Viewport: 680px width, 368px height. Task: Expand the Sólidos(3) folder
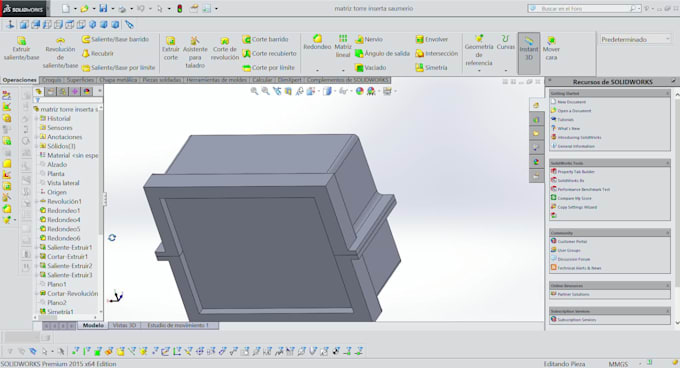[x=36, y=146]
